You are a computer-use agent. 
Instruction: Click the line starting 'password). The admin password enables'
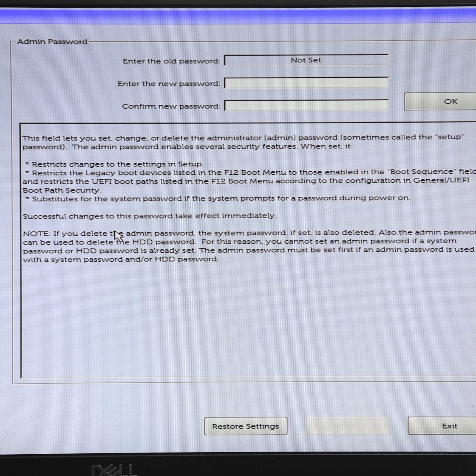point(187,147)
